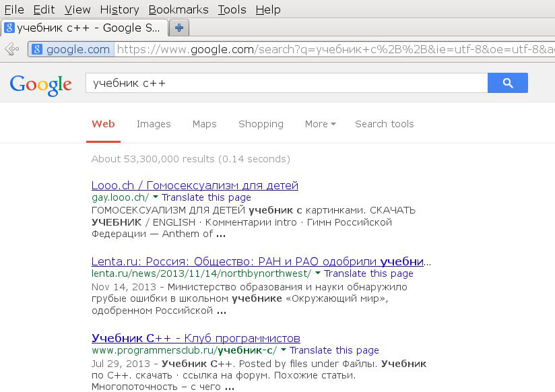Open the Looo.ch result link

(195, 185)
